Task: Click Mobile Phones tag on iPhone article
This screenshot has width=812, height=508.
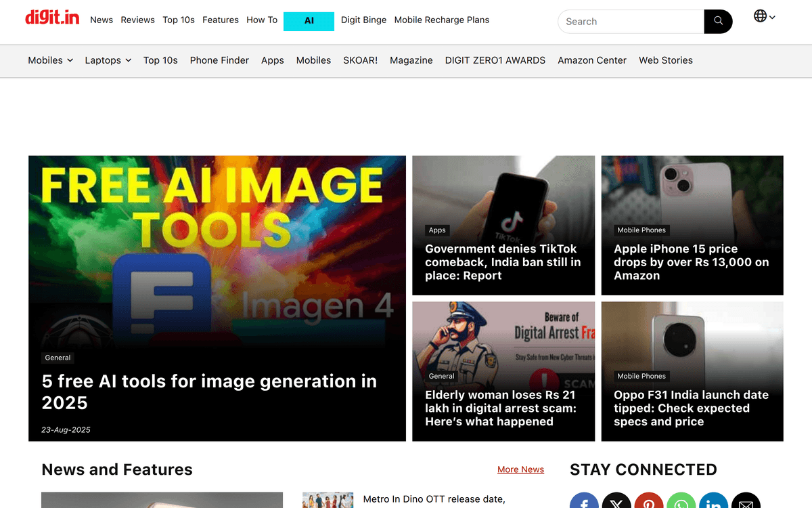Action: pyautogui.click(x=641, y=230)
